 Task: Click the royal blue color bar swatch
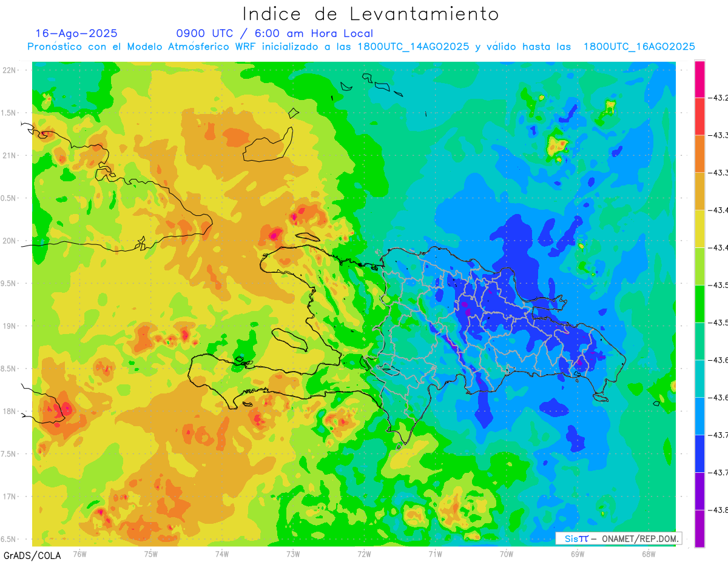pyautogui.click(x=699, y=453)
